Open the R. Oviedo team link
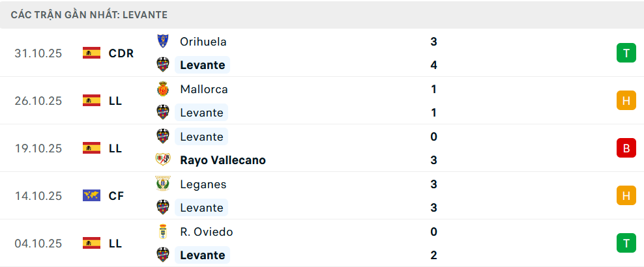The height and width of the screenshot is (267, 644). [206, 232]
